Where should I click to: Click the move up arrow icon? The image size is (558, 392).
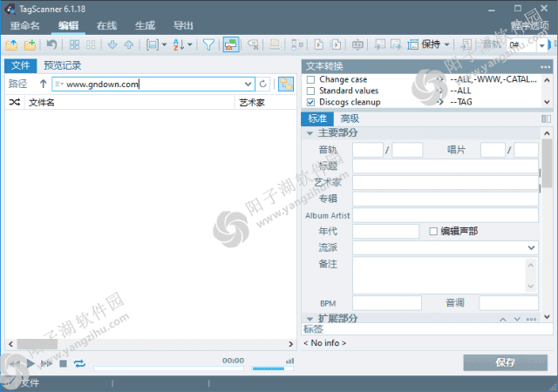129,44
